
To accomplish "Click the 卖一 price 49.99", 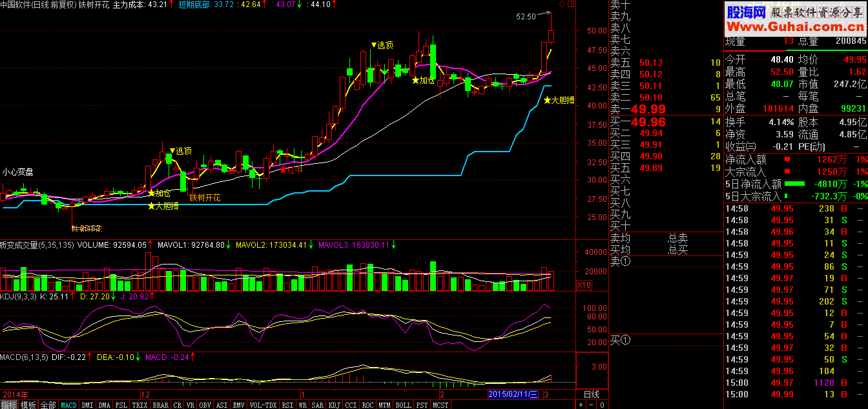I will (x=648, y=110).
